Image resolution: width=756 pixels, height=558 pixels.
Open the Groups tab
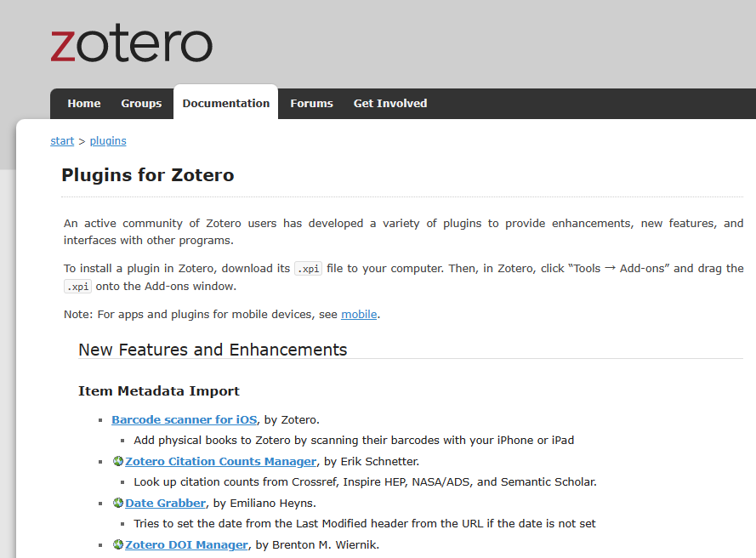coord(141,104)
